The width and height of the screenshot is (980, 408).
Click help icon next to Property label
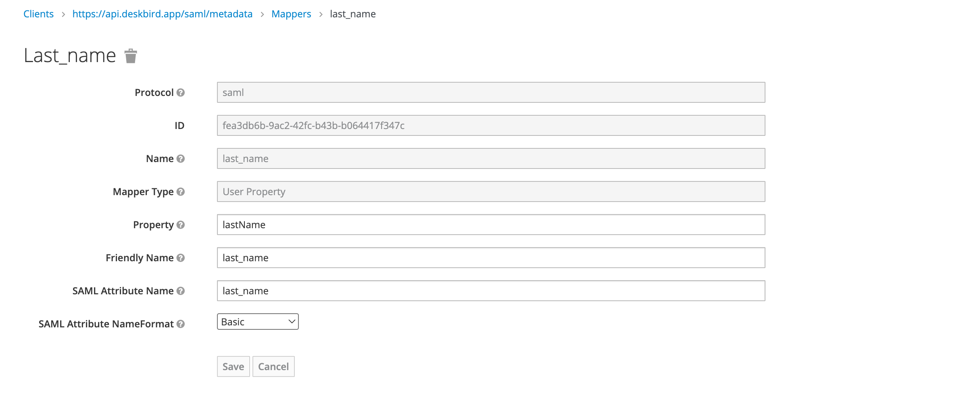pos(181,225)
